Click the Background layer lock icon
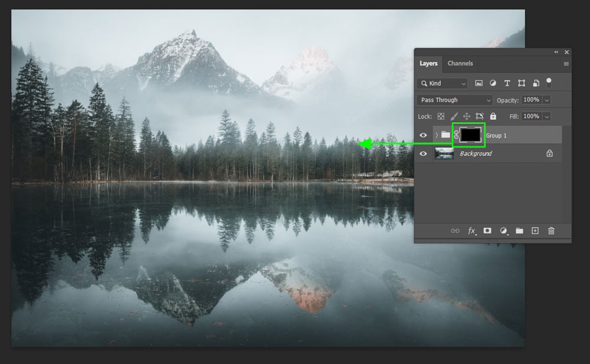Viewport: 590px width, 364px height. pyautogui.click(x=550, y=153)
